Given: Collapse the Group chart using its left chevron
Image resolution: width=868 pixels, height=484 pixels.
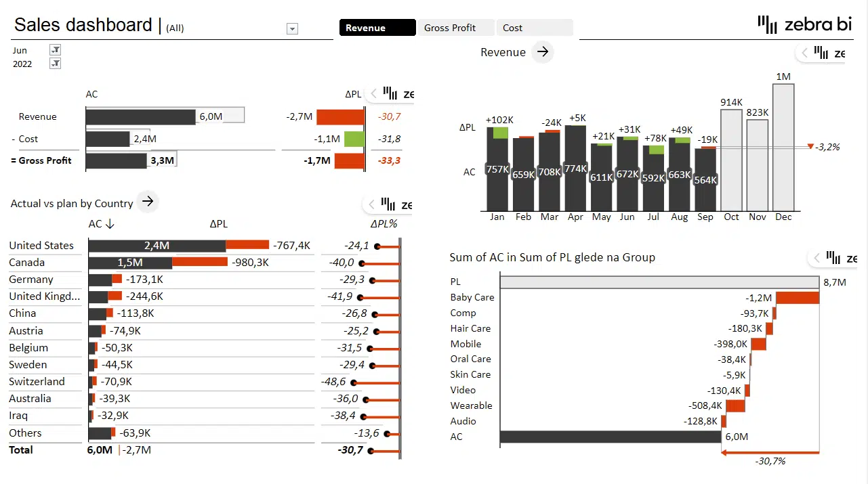Looking at the screenshot, I should tap(817, 257).
